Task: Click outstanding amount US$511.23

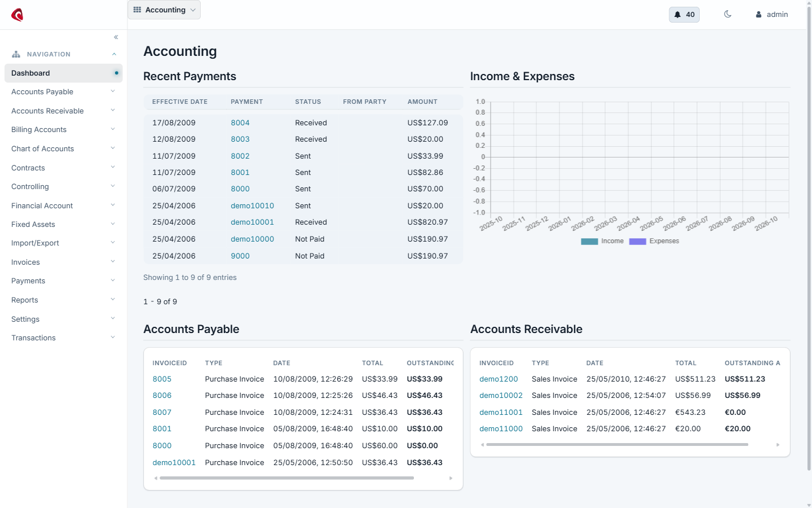Action: 745,379
